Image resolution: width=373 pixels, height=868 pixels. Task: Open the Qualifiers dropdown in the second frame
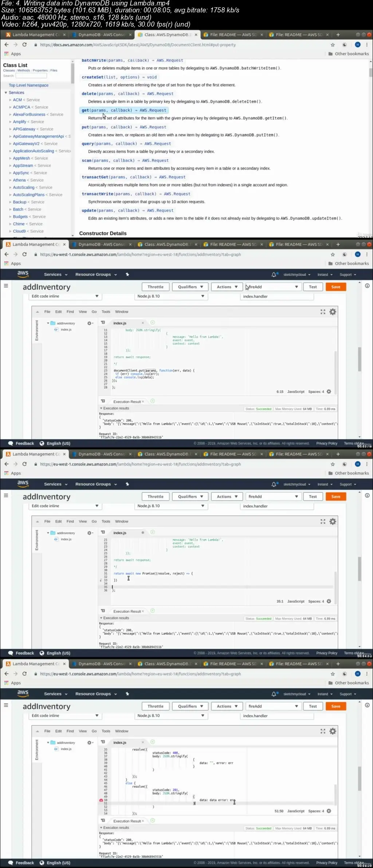pos(190,287)
